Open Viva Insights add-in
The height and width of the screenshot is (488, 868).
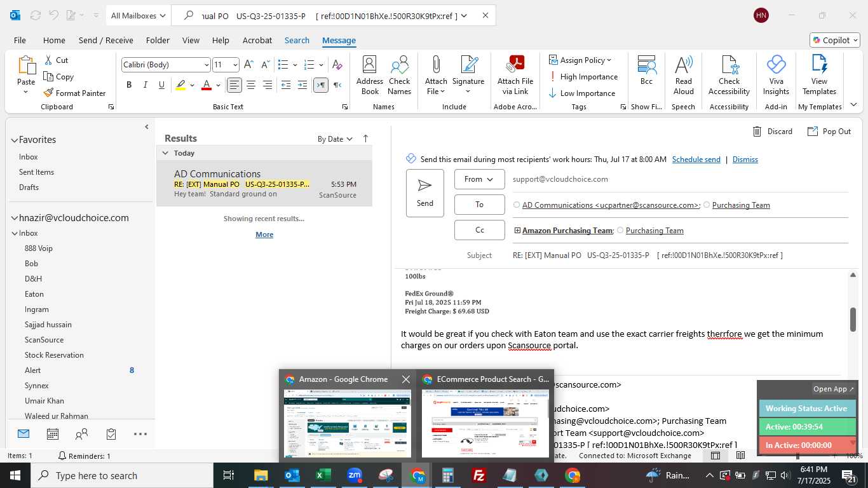coord(776,75)
